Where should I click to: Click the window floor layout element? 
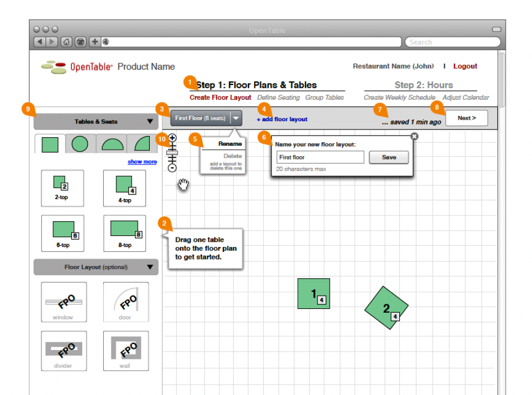point(63,302)
